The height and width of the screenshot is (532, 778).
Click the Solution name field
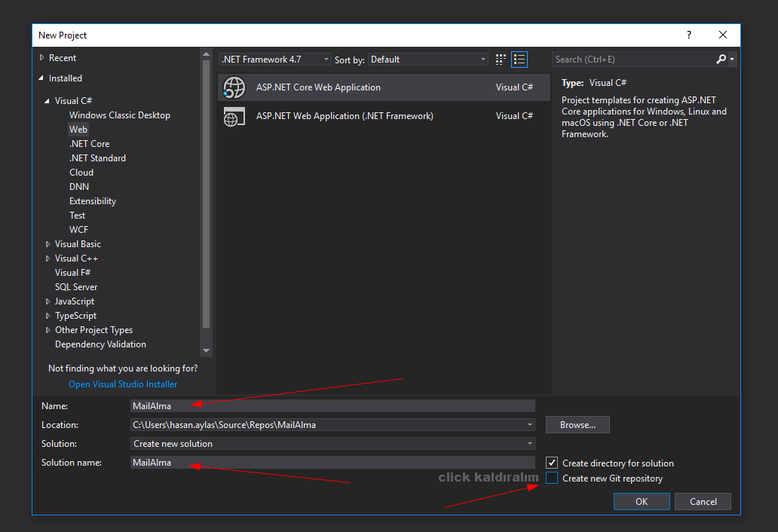coord(333,463)
